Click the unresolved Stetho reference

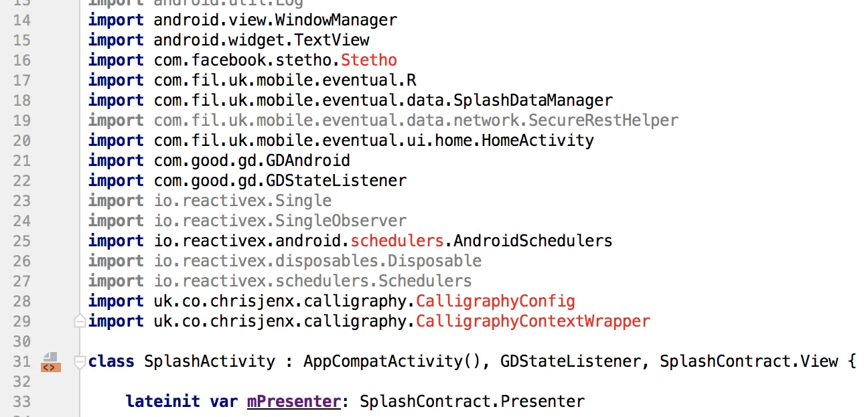pos(368,60)
